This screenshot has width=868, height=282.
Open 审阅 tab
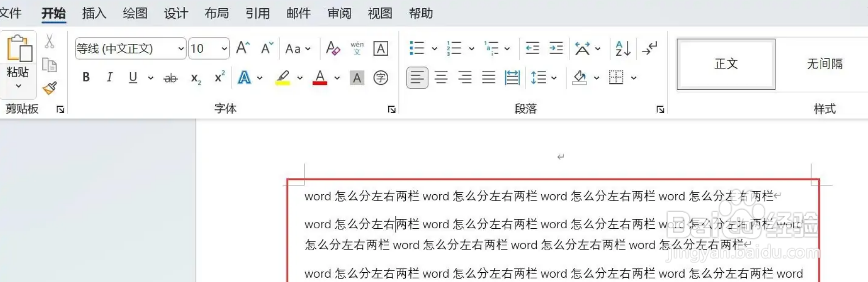tap(340, 13)
